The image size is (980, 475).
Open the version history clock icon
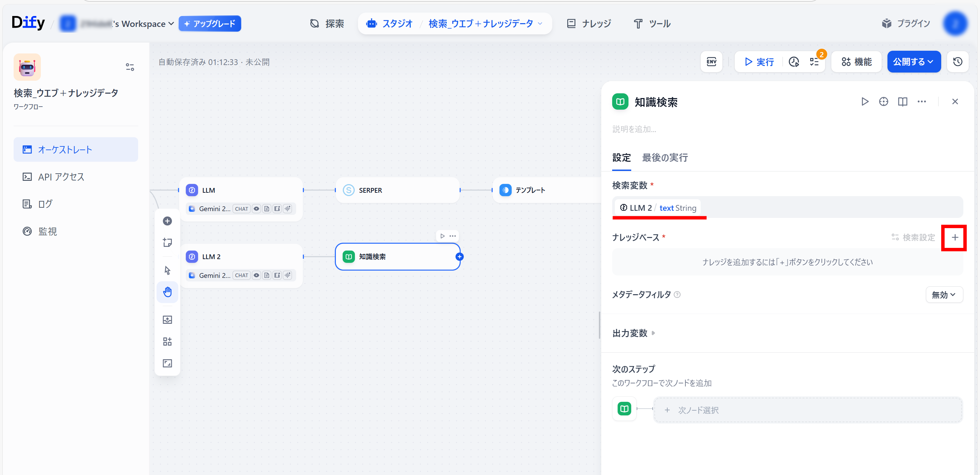(958, 62)
